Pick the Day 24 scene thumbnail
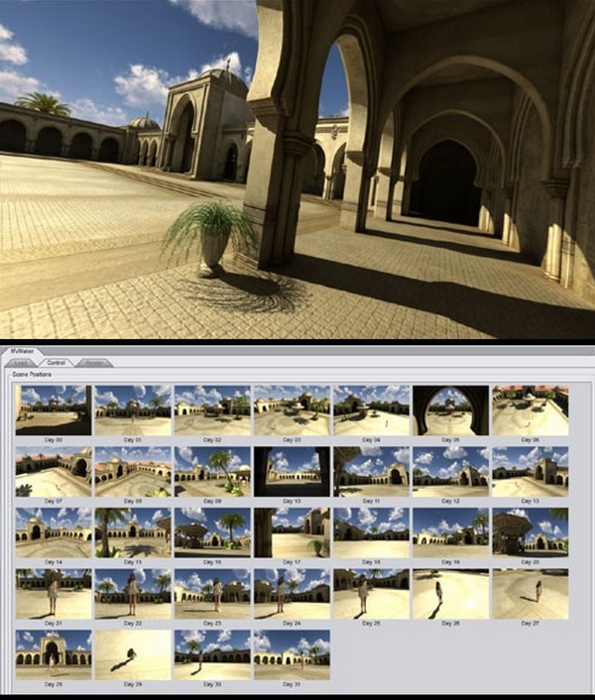This screenshot has width=595, height=700. [291, 593]
